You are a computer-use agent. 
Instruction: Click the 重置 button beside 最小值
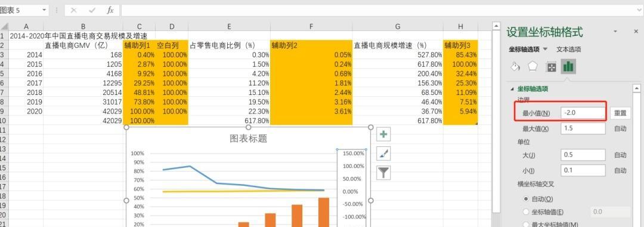[620, 113]
